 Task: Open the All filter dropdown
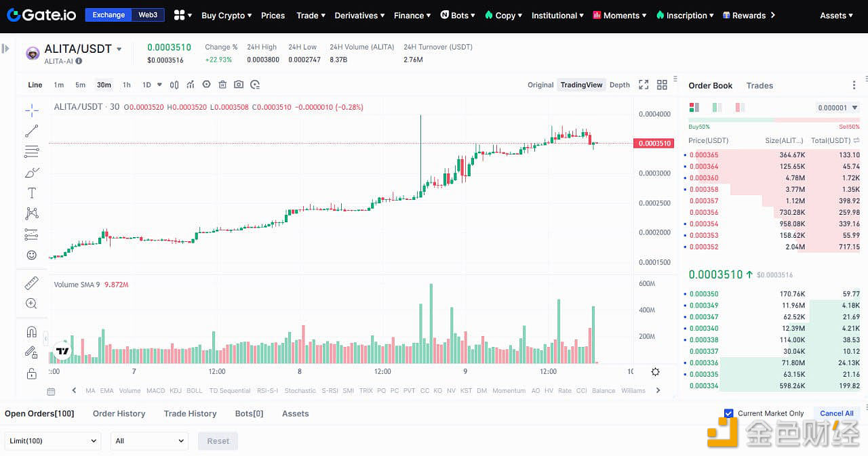(149, 440)
